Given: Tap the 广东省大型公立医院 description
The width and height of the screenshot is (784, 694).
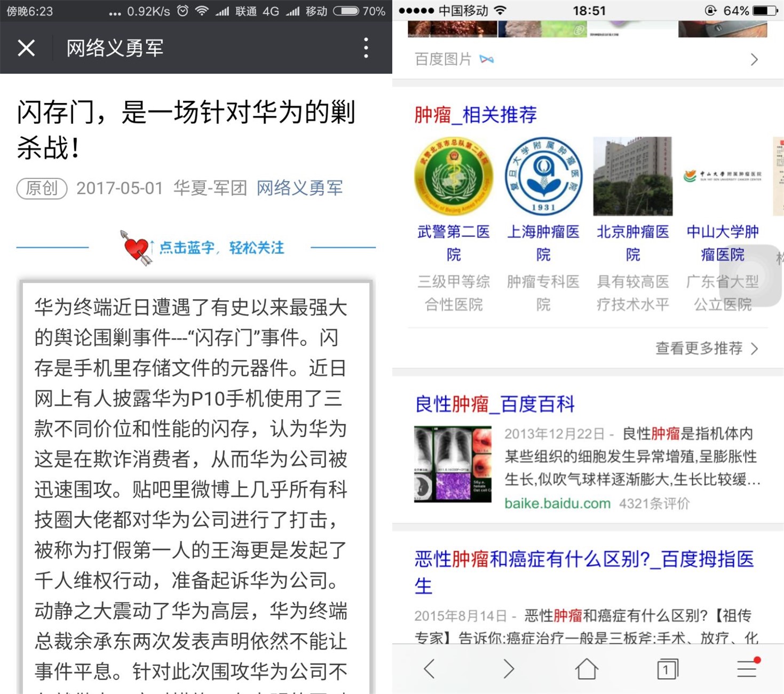Looking at the screenshot, I should [723, 293].
